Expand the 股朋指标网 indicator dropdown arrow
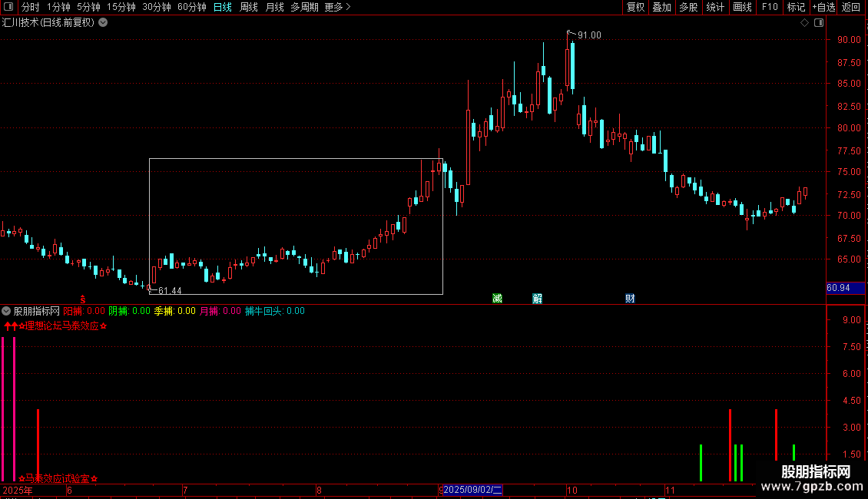Screen dimensions: 868x499 tap(6, 311)
